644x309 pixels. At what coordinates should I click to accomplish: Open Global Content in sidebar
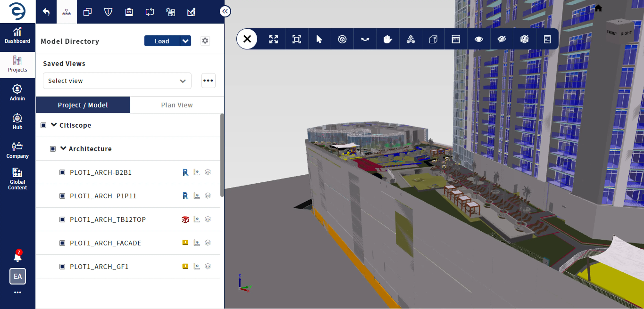pos(18,179)
